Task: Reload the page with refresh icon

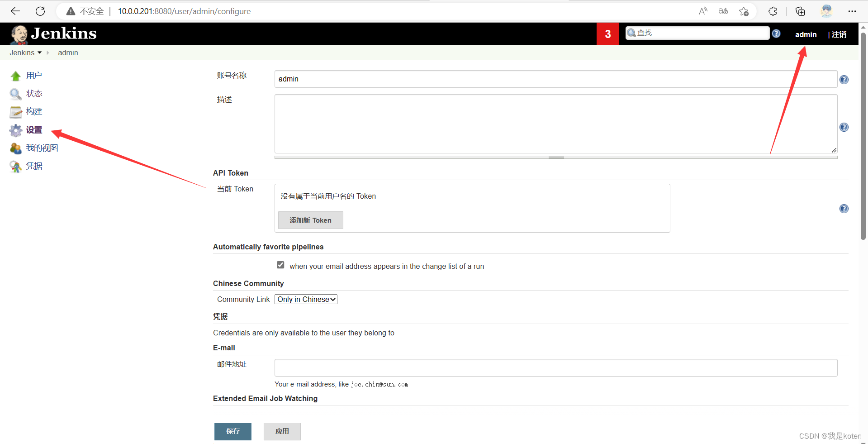Action: click(x=40, y=11)
